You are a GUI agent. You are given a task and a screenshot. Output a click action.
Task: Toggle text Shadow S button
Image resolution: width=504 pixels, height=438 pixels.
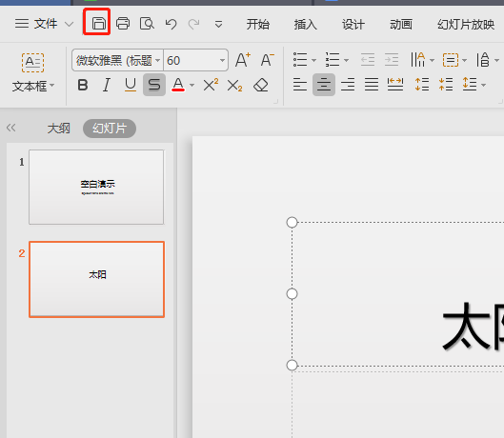(154, 85)
